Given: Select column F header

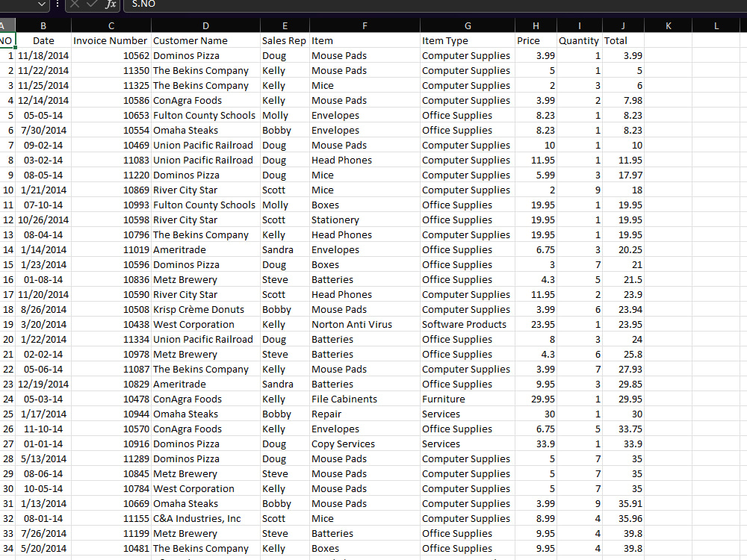Looking at the screenshot, I should [365, 25].
